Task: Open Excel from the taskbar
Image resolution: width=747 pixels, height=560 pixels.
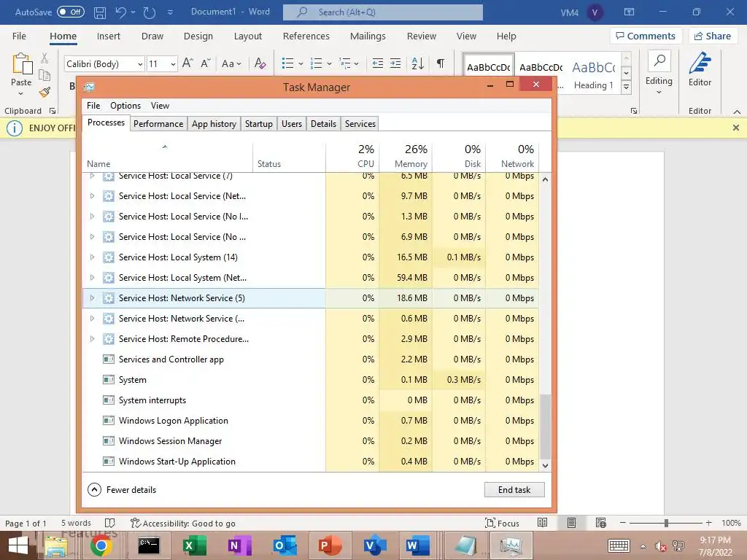Action: [x=194, y=545]
